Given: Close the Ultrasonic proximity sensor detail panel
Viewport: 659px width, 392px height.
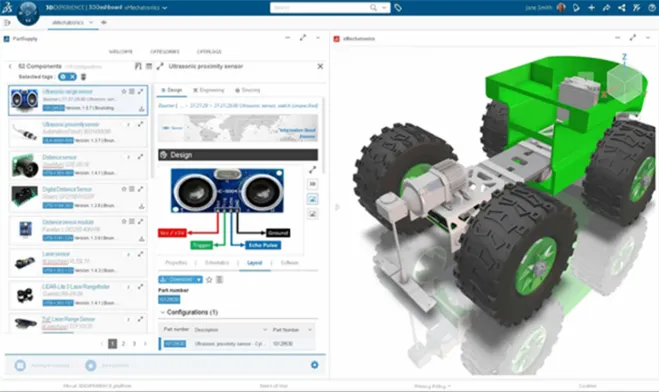Looking at the screenshot, I should [320, 66].
